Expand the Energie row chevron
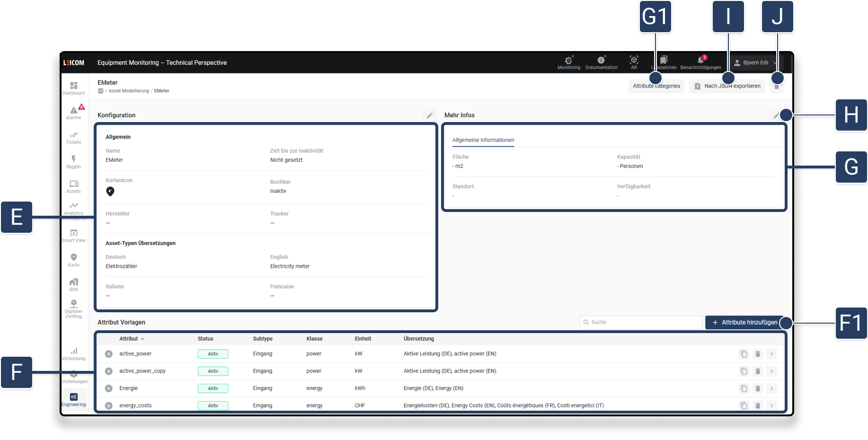 (771, 388)
